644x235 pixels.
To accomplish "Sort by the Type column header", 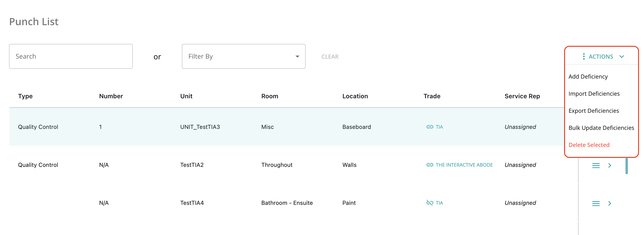I will tap(25, 96).
